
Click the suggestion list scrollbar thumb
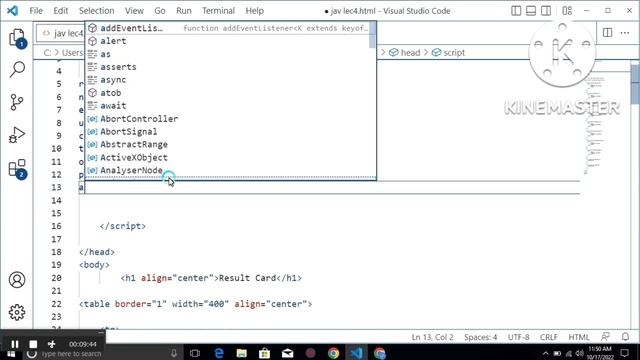point(372,35)
